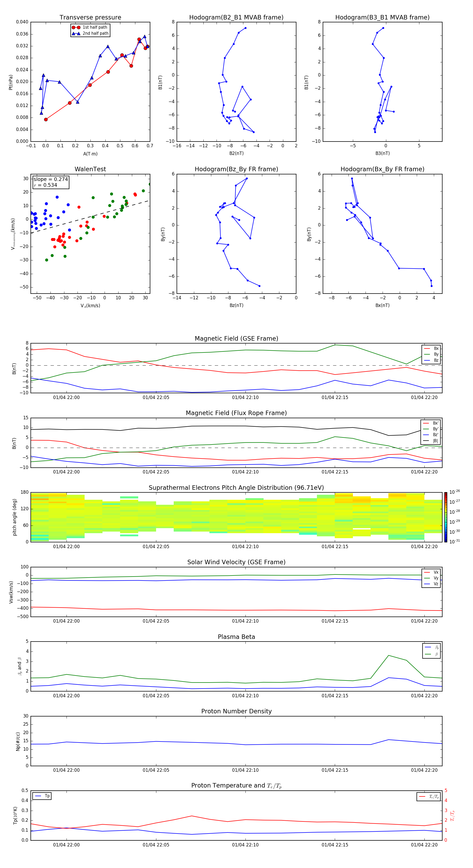Click the Bx legend entry in GSE panel
473x868 pixels.
point(431,349)
